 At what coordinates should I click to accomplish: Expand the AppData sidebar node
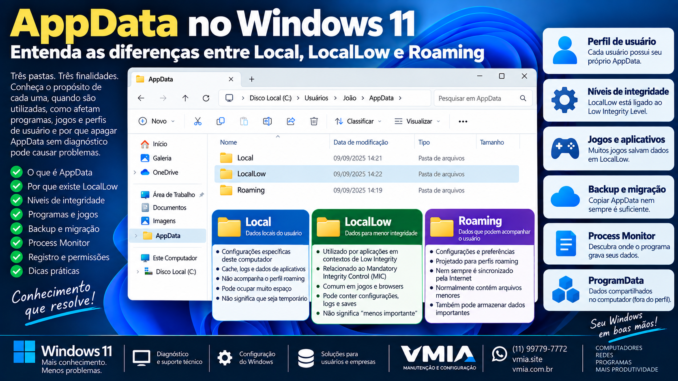tap(137, 236)
